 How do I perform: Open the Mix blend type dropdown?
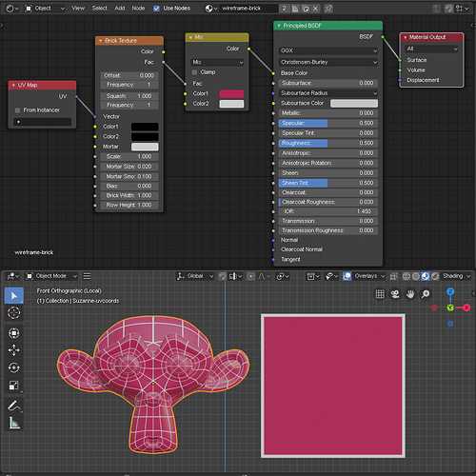(x=217, y=62)
